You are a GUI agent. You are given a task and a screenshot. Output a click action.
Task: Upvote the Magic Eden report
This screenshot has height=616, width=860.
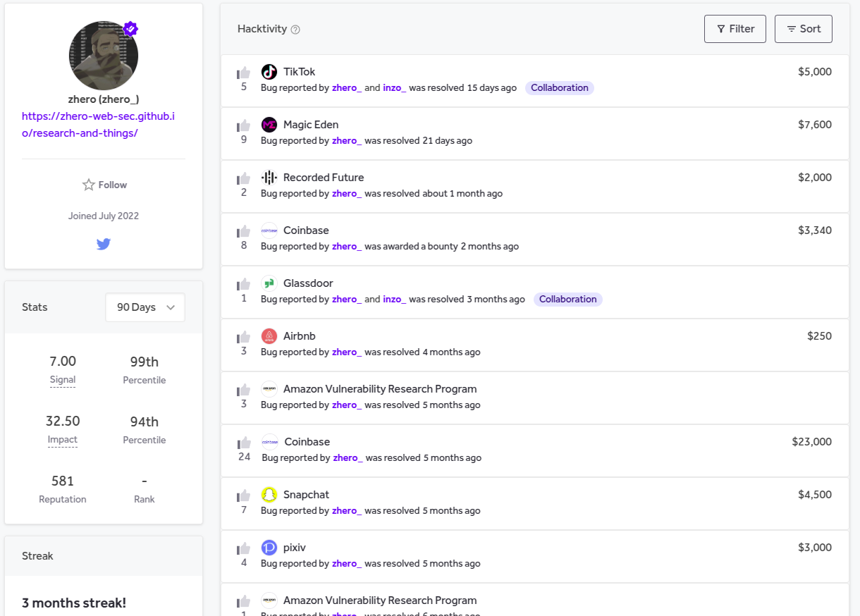pyautogui.click(x=244, y=125)
